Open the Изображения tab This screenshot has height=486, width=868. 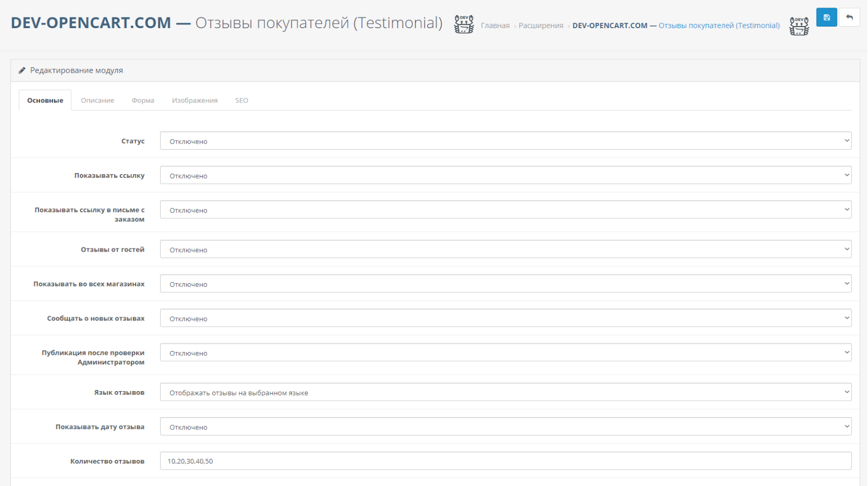(x=195, y=100)
